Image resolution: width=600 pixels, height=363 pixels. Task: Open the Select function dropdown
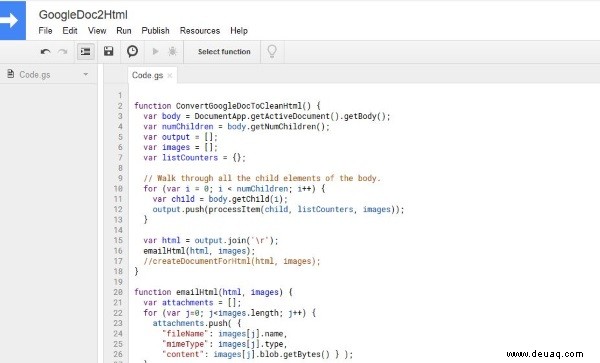pos(224,52)
